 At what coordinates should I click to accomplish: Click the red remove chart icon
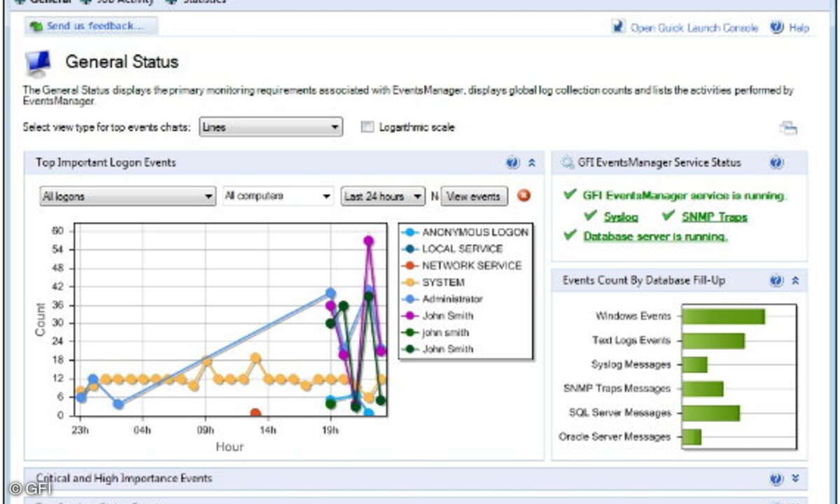click(524, 195)
